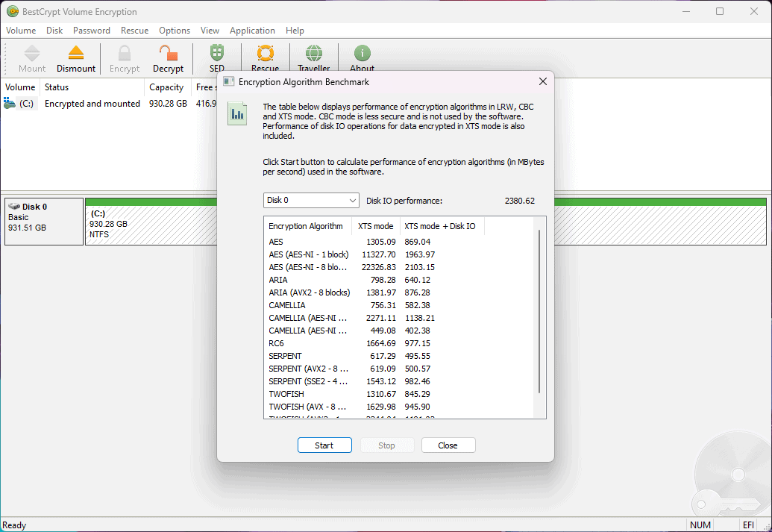Select the SERPENT row with 617.29
This screenshot has width=772, height=532.
pos(399,356)
